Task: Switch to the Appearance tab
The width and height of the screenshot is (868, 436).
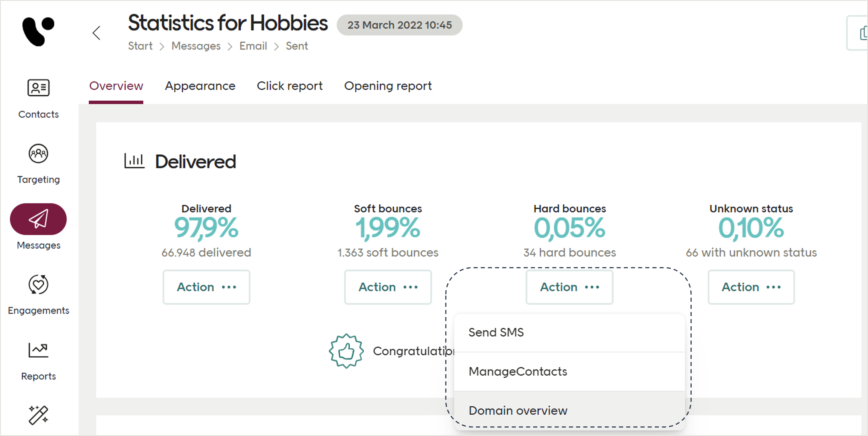Action: [x=200, y=86]
